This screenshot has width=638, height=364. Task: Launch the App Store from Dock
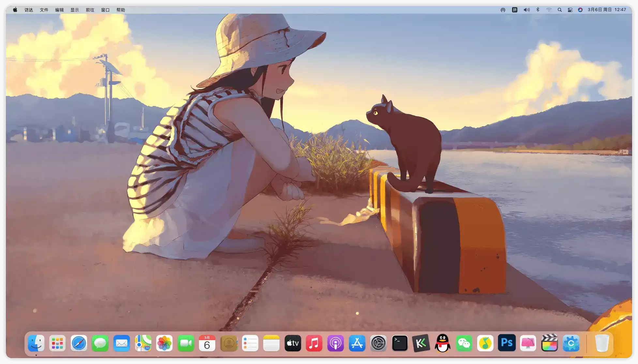[x=357, y=343]
